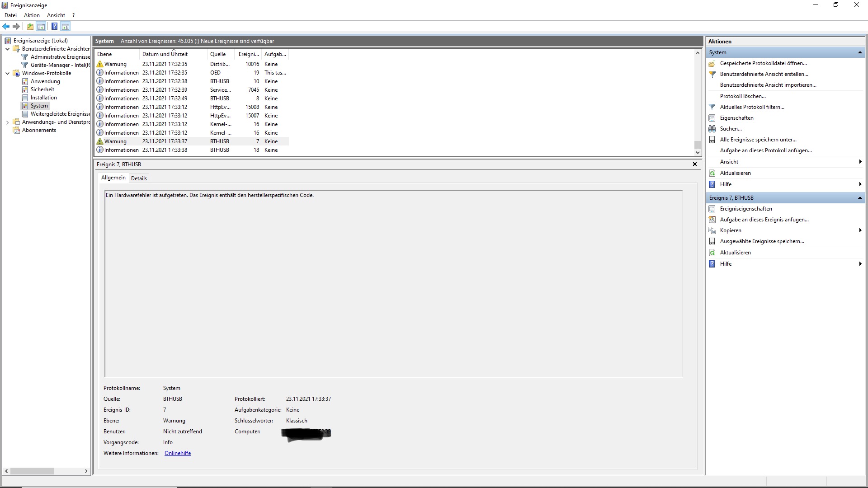868x488 pixels.
Task: Click the folder icon for Gespeicherte Protokolldatei öffnen
Action: point(712,64)
